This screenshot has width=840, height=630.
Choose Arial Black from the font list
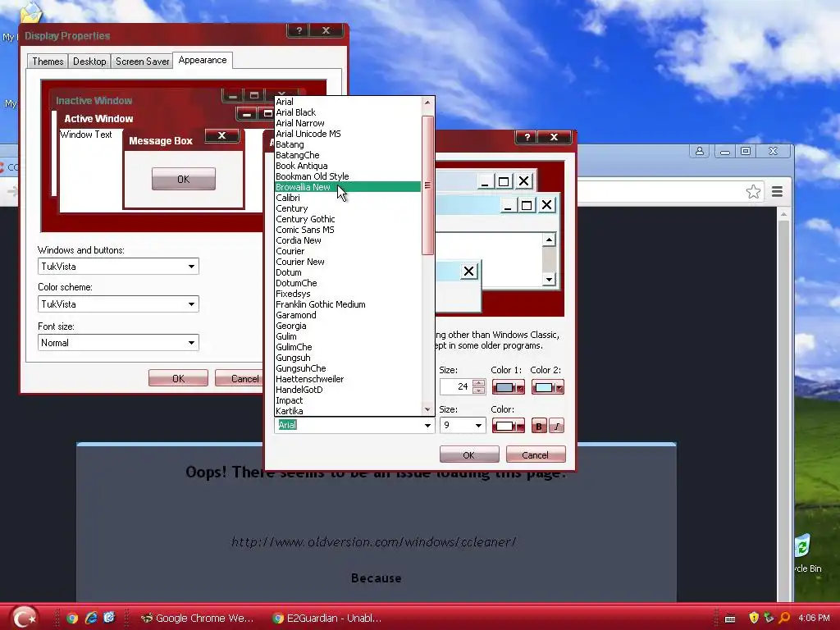tap(348, 112)
